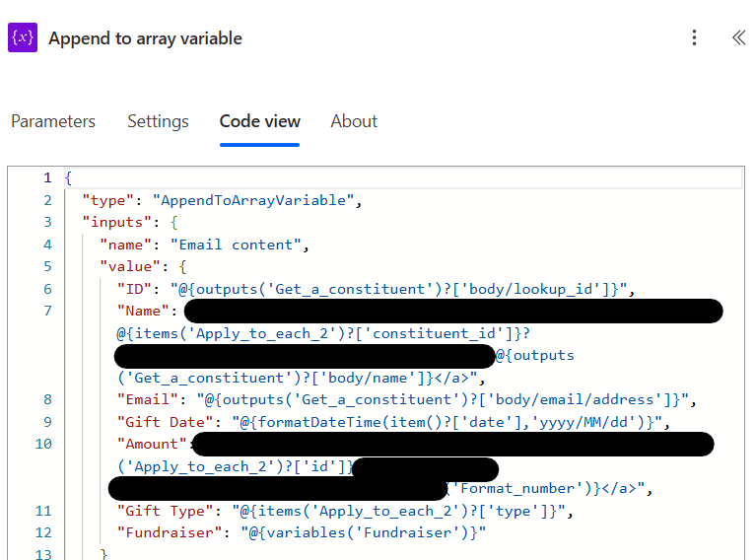The width and height of the screenshot is (756, 560).
Task: Click the "type" key on line 2
Action: click(x=107, y=200)
